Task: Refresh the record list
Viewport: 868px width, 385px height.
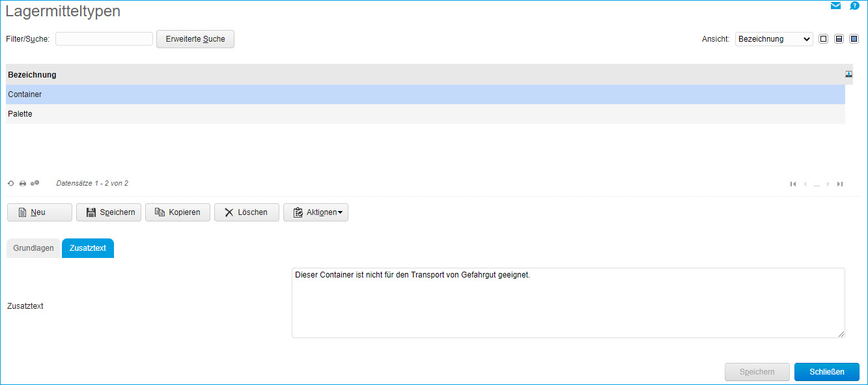Action: (x=11, y=184)
